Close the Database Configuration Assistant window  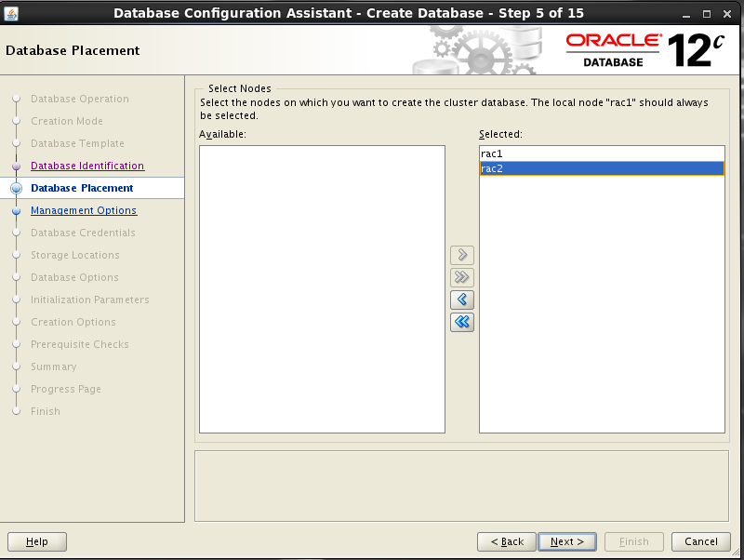click(727, 14)
